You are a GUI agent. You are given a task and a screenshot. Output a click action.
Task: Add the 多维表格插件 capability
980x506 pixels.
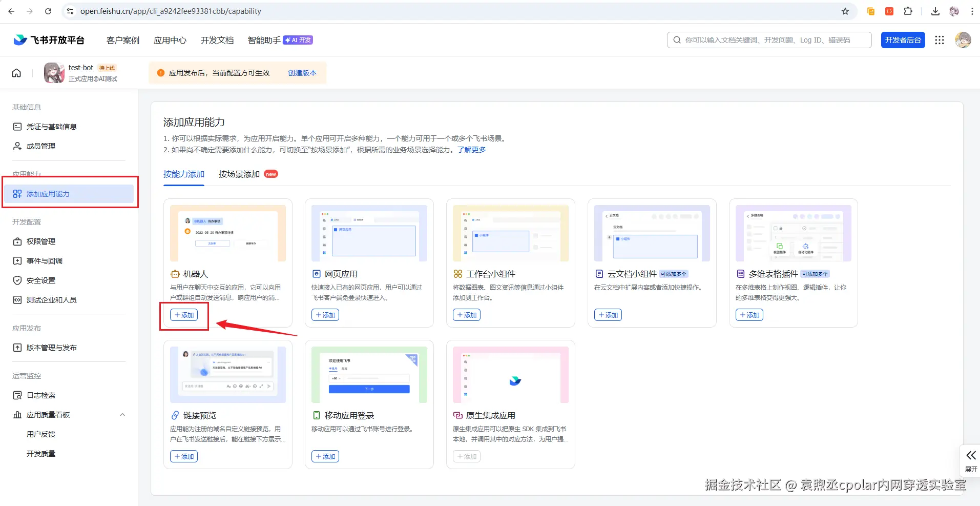(x=749, y=315)
